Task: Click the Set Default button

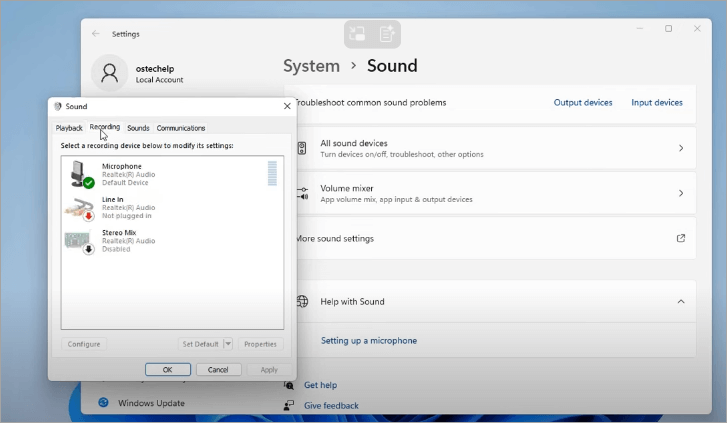Action: pos(200,344)
